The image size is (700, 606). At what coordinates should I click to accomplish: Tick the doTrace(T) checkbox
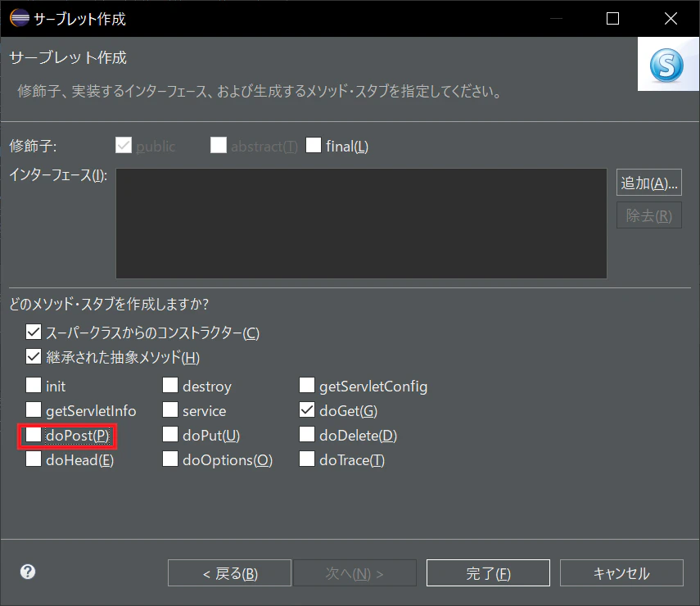coord(307,459)
